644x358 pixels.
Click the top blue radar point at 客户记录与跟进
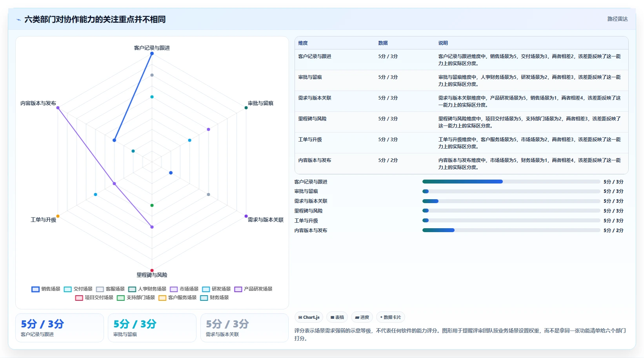click(152, 53)
